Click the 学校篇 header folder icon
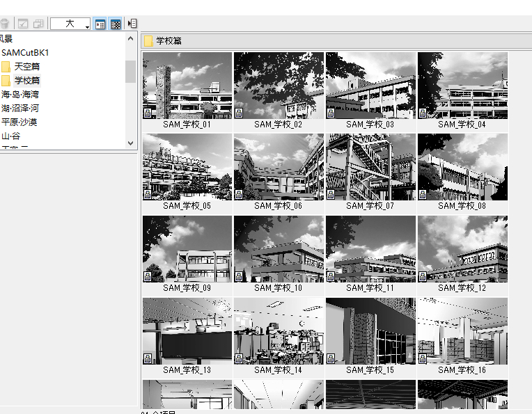 (x=148, y=41)
